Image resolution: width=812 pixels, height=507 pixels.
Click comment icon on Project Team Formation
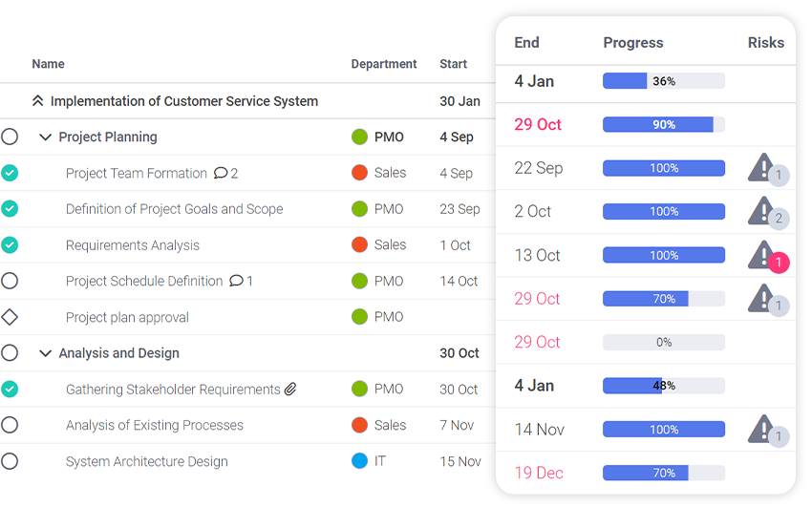[x=221, y=173]
